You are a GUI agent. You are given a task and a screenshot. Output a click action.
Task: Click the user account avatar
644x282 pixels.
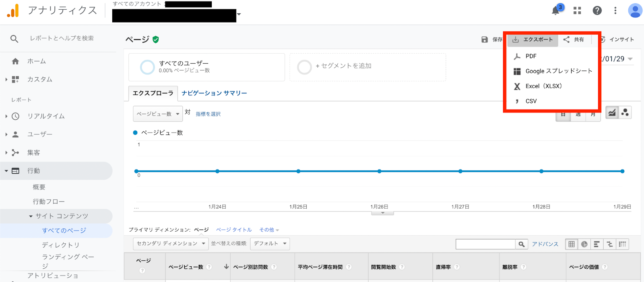point(635,10)
